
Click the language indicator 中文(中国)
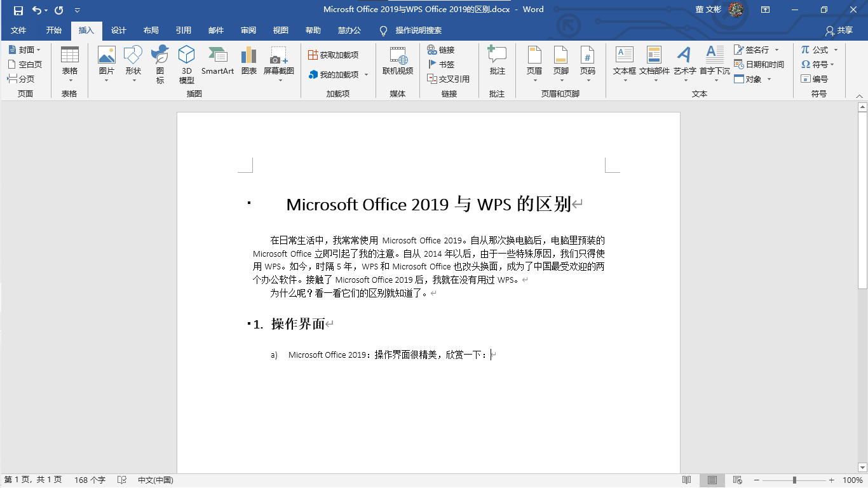tap(156, 480)
